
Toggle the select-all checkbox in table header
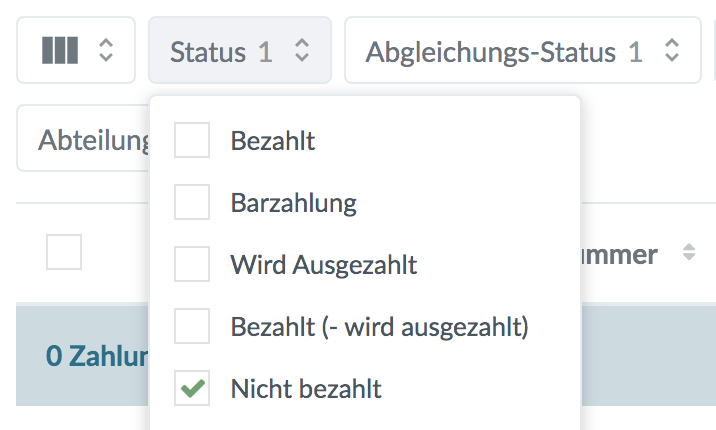pyautogui.click(x=64, y=252)
